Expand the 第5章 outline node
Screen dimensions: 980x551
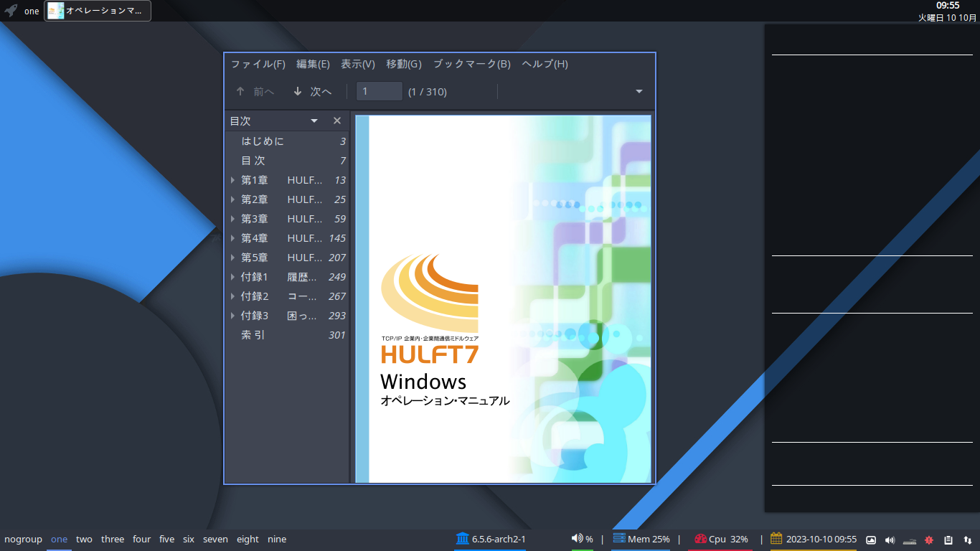[x=232, y=258]
